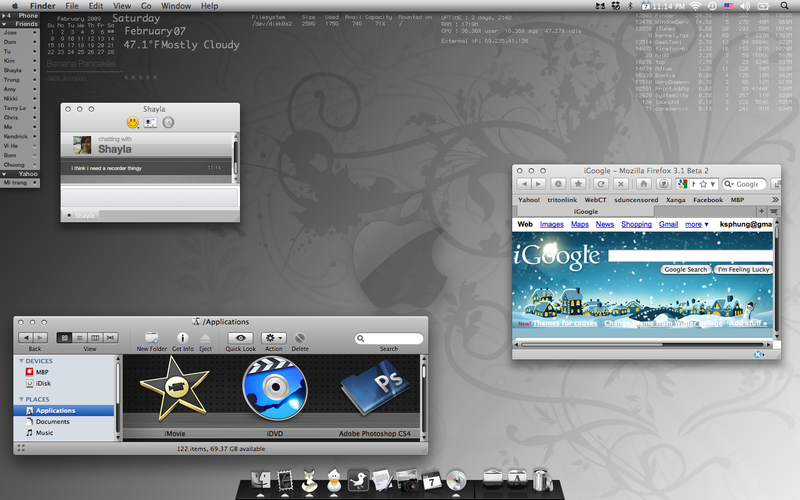Click the Images link on iGoogle

552,224
